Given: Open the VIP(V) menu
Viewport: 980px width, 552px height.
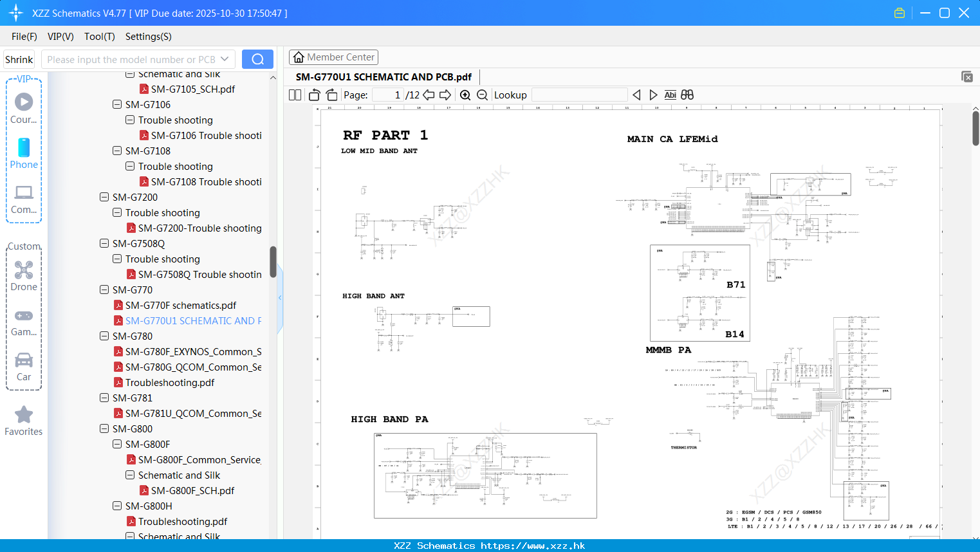Looking at the screenshot, I should [x=60, y=37].
